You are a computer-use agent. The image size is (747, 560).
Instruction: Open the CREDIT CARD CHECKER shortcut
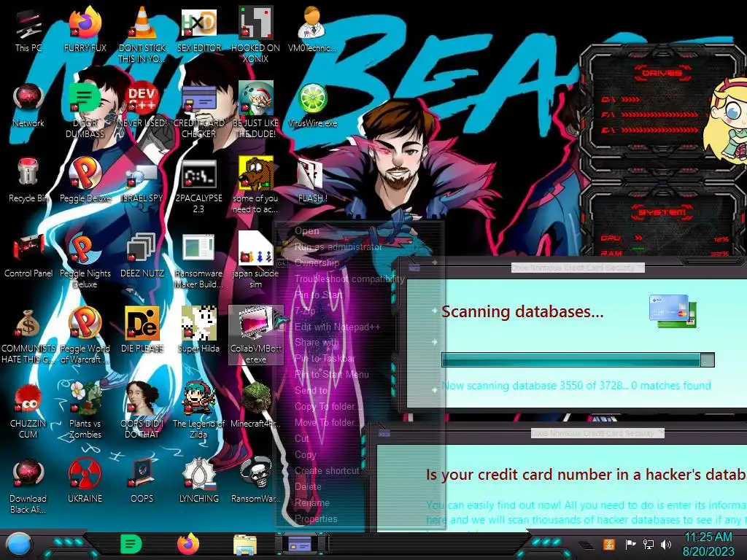click(x=198, y=109)
